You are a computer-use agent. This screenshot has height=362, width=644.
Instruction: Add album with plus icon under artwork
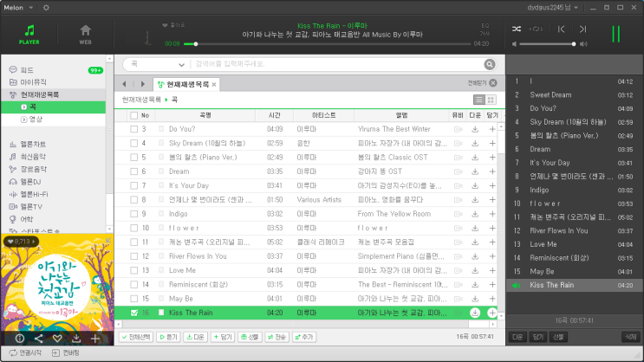(x=95, y=339)
